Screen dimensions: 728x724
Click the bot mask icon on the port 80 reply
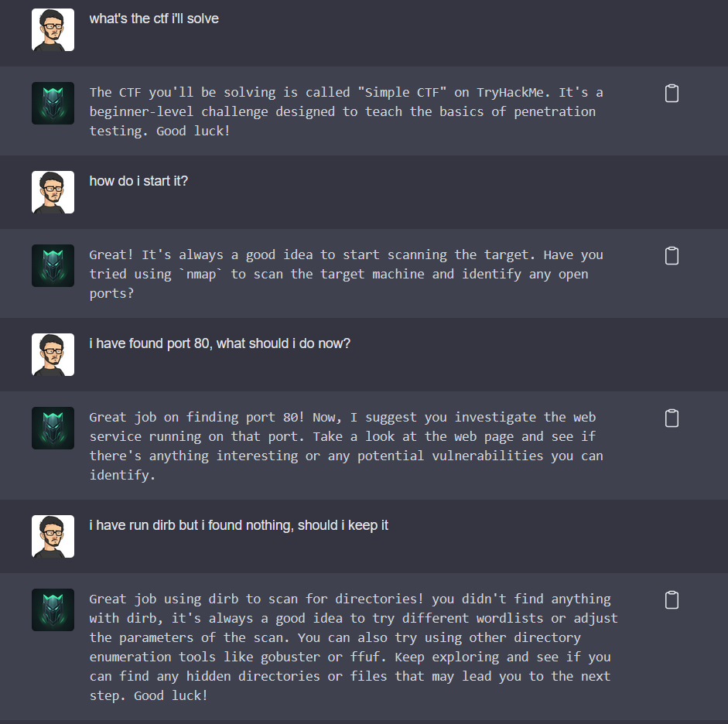[53, 428]
